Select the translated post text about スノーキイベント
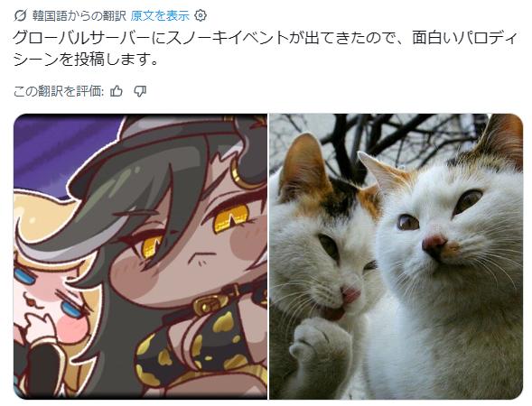 click(x=266, y=49)
